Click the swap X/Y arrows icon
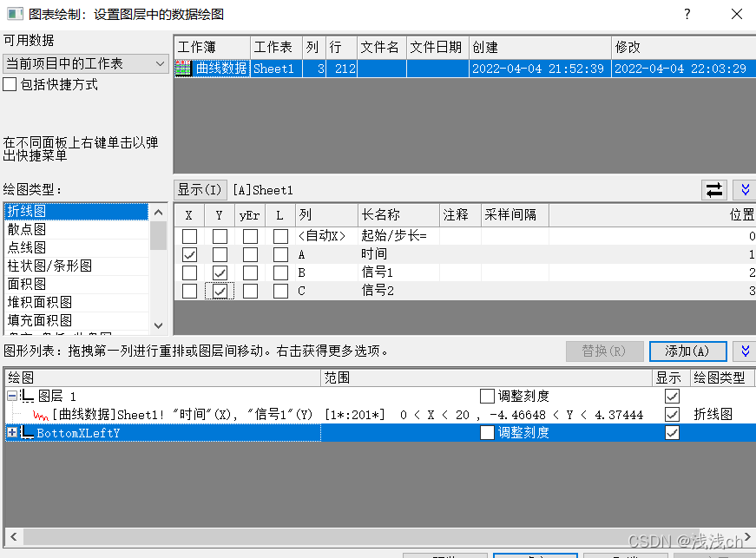This screenshot has height=558, width=756. click(x=714, y=190)
